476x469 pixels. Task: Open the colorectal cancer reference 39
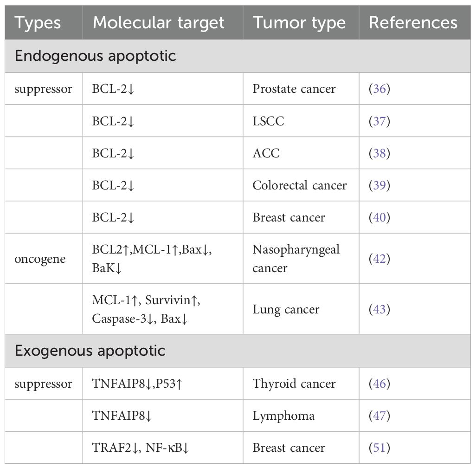(x=380, y=185)
